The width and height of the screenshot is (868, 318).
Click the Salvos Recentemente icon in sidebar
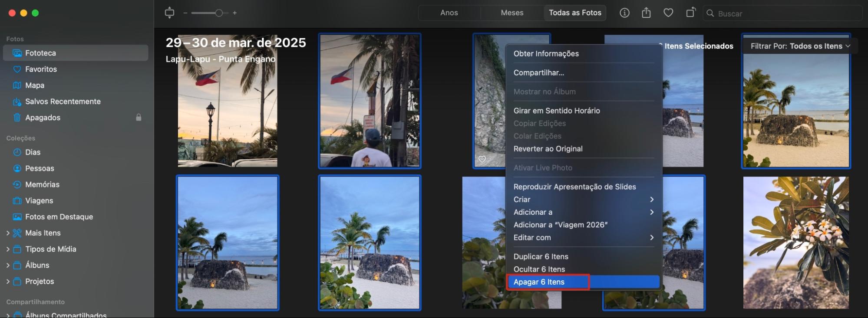pyautogui.click(x=17, y=102)
